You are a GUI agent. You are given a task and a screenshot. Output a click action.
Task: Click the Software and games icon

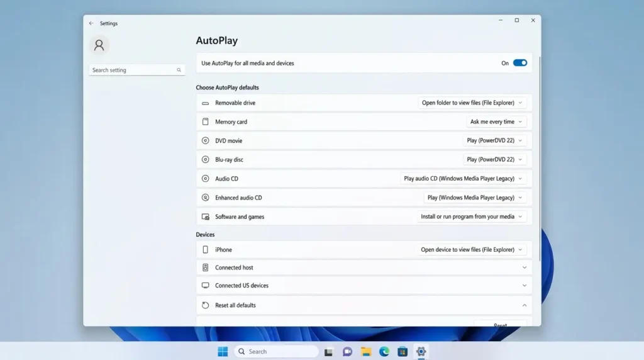click(206, 217)
